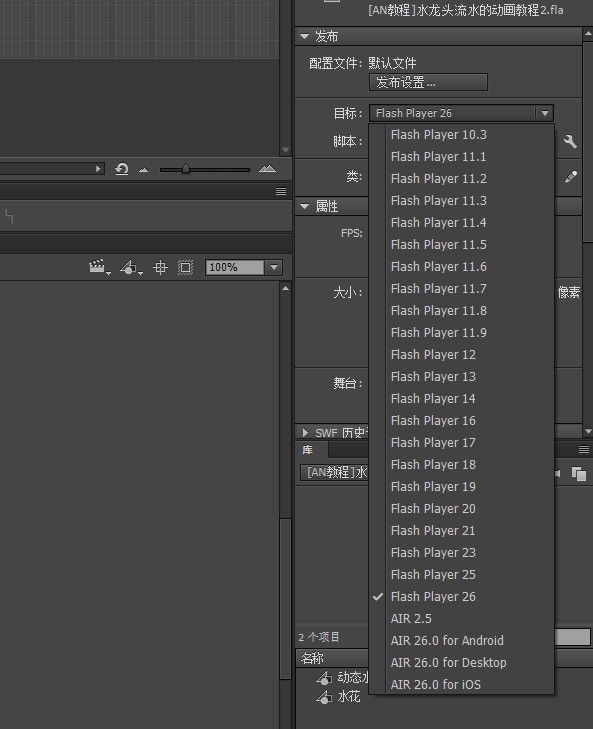Choose Flash Player 11.4 from the list
This screenshot has width=593, height=729.
470,223
